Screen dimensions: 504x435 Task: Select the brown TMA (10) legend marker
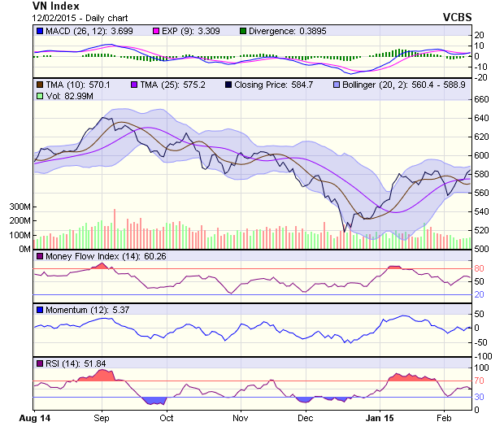click(x=40, y=84)
